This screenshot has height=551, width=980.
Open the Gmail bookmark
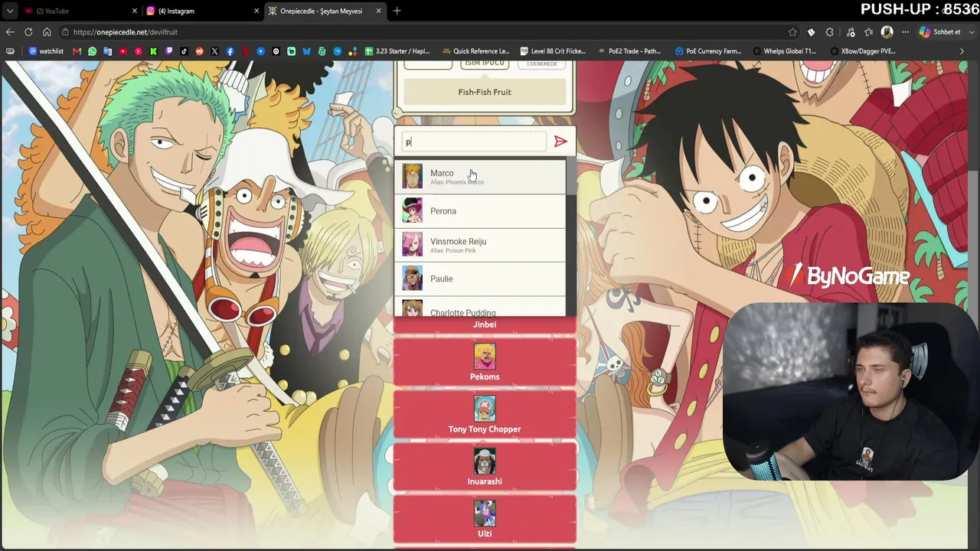click(x=77, y=51)
